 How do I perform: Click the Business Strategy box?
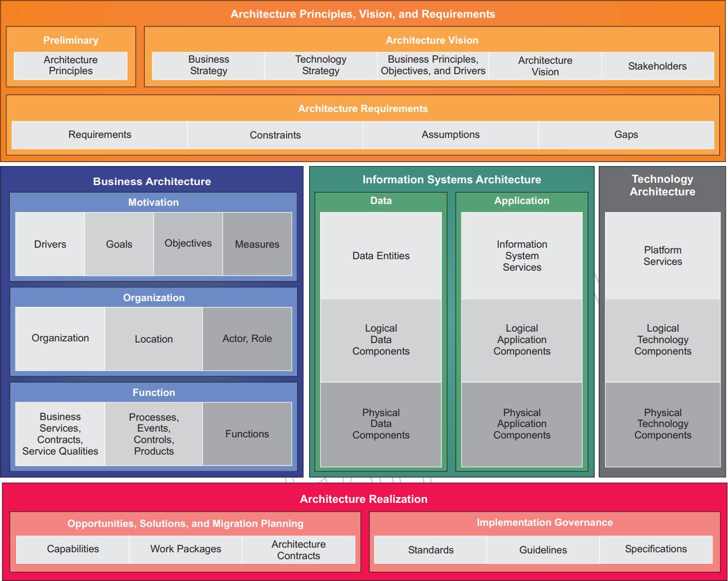tap(208, 66)
